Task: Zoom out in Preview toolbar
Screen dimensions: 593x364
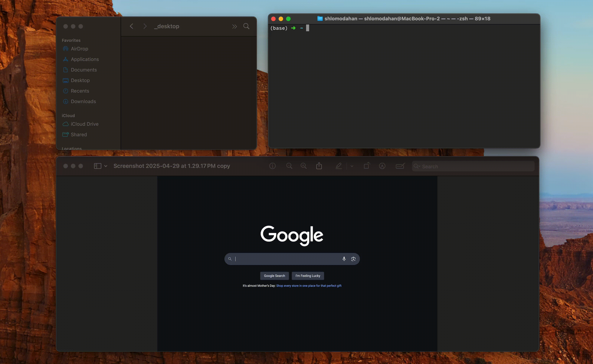Action: coord(289,166)
